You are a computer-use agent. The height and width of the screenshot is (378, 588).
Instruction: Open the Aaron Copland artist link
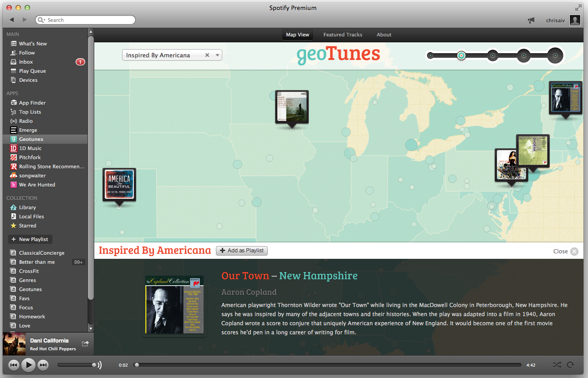[249, 292]
